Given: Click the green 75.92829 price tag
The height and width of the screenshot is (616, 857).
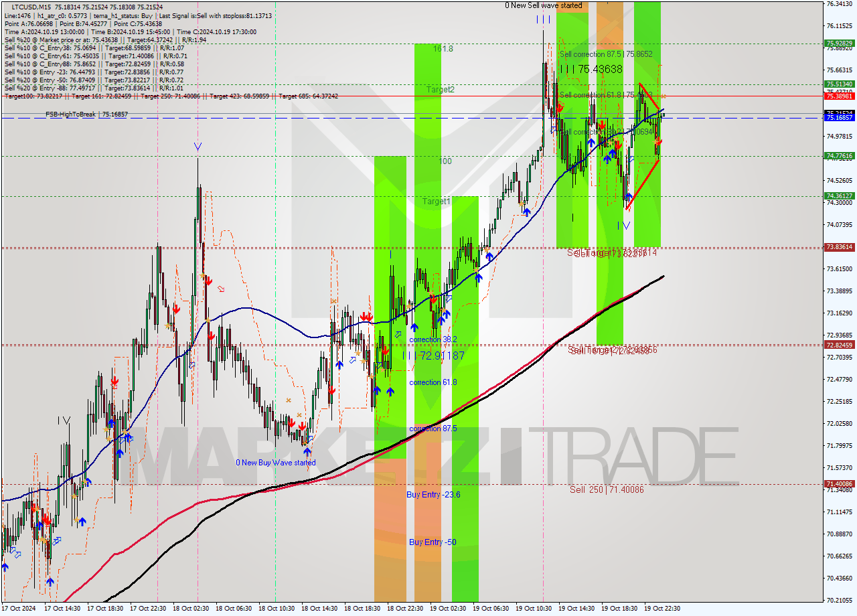Looking at the screenshot, I should point(839,44).
